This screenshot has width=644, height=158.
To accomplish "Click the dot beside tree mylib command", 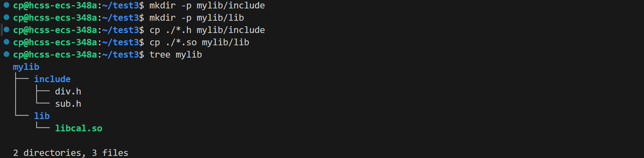I will [x=6, y=54].
